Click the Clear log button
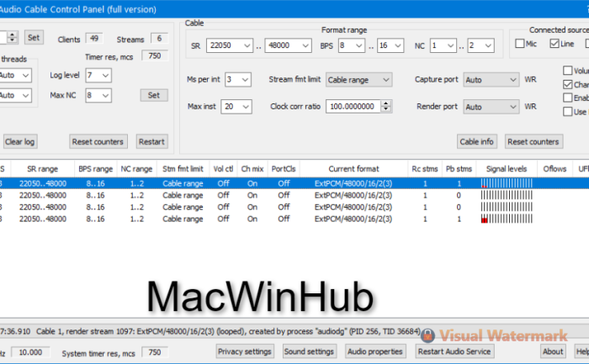Screen dimensions: 589x364 coord(20,141)
